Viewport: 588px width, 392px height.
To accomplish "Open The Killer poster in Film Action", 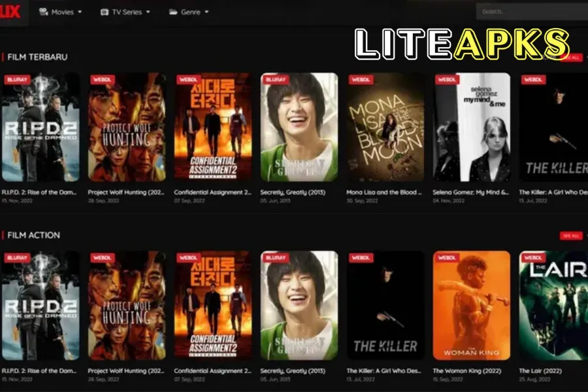I will click(385, 306).
